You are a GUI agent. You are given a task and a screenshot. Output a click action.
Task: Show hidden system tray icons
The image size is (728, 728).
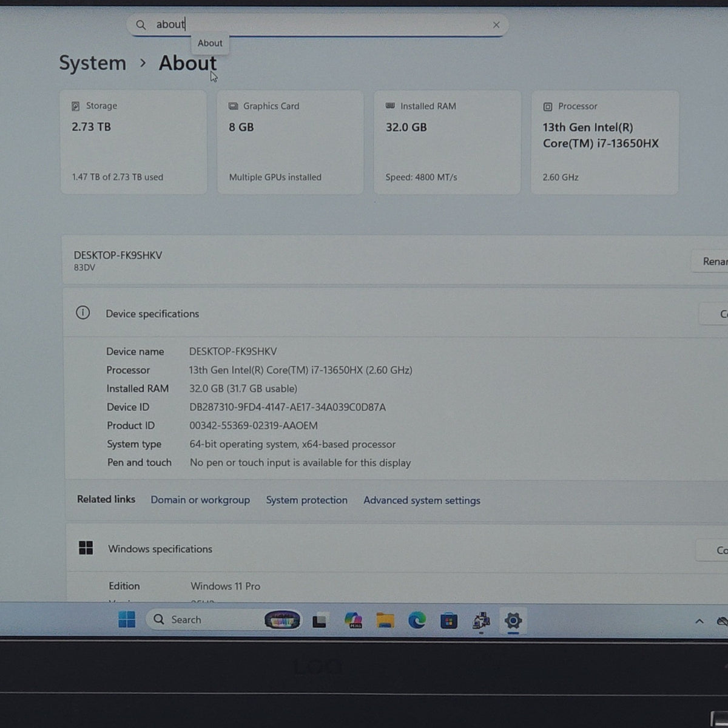click(699, 621)
